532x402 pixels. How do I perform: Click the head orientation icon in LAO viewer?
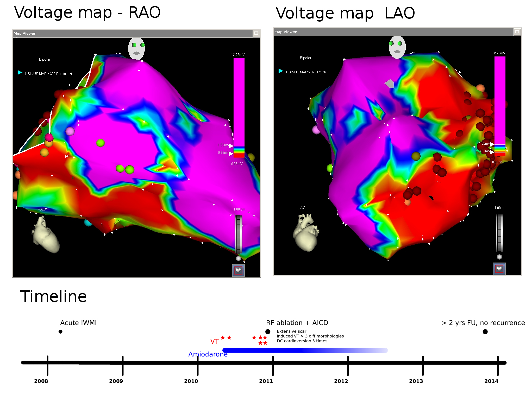point(397,47)
